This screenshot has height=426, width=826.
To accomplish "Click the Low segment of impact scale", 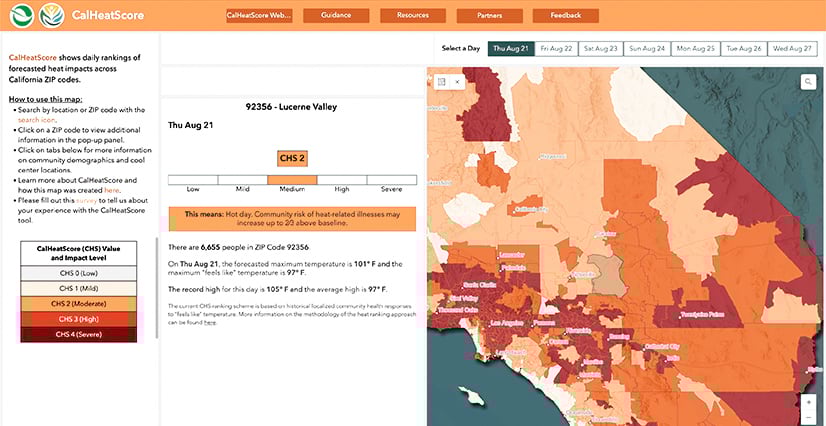I will coord(193,180).
